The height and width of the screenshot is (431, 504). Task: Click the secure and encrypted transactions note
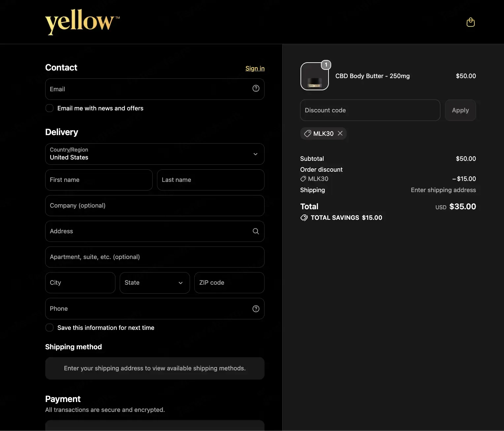coord(105,410)
